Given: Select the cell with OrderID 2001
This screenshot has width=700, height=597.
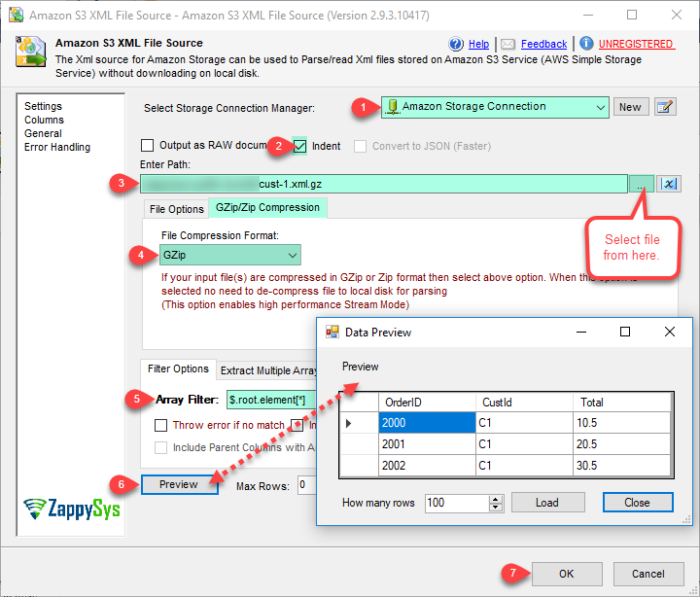Looking at the screenshot, I should click(x=427, y=443).
